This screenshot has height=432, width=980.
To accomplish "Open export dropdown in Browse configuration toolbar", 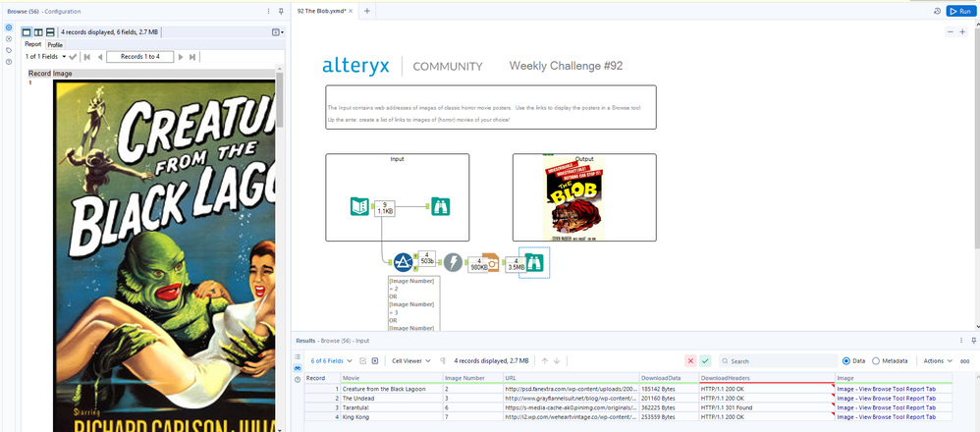I will click(x=278, y=31).
